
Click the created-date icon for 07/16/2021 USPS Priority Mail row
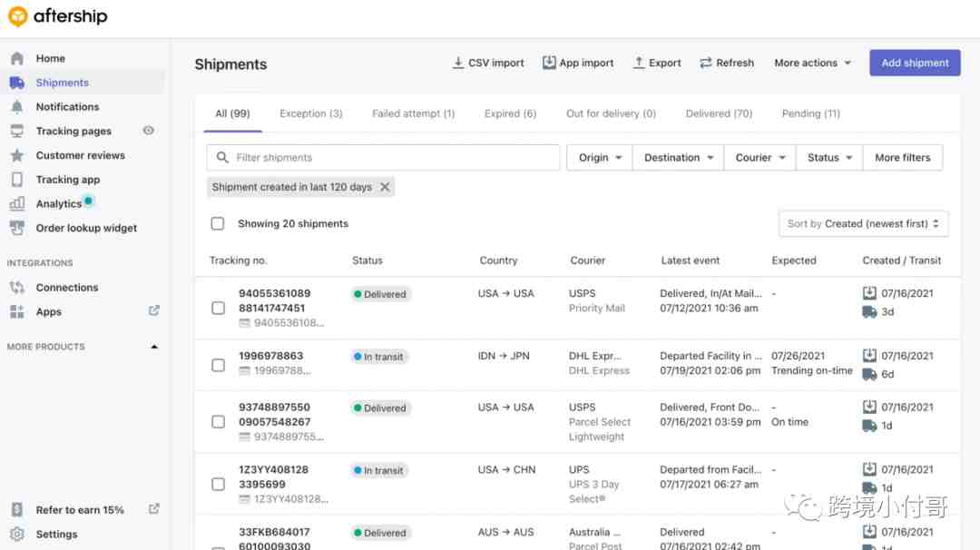tap(869, 293)
